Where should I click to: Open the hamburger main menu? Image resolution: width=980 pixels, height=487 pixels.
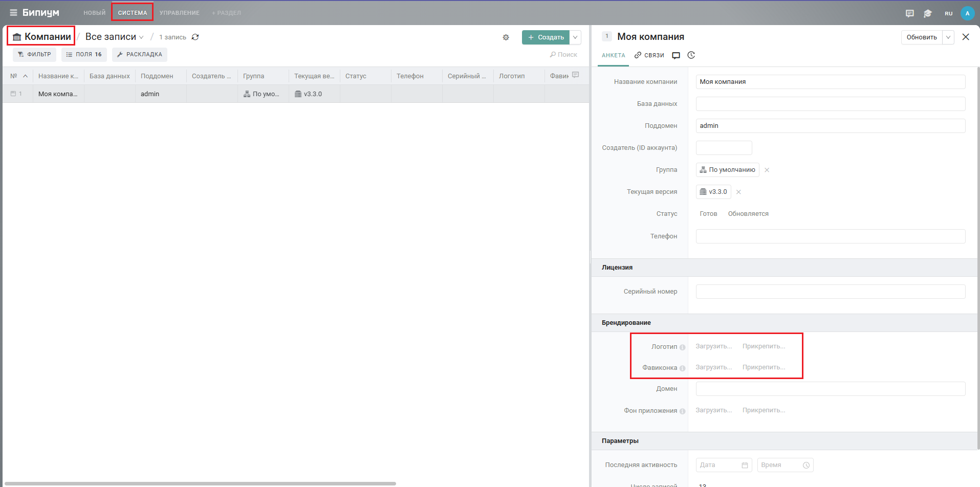click(13, 13)
